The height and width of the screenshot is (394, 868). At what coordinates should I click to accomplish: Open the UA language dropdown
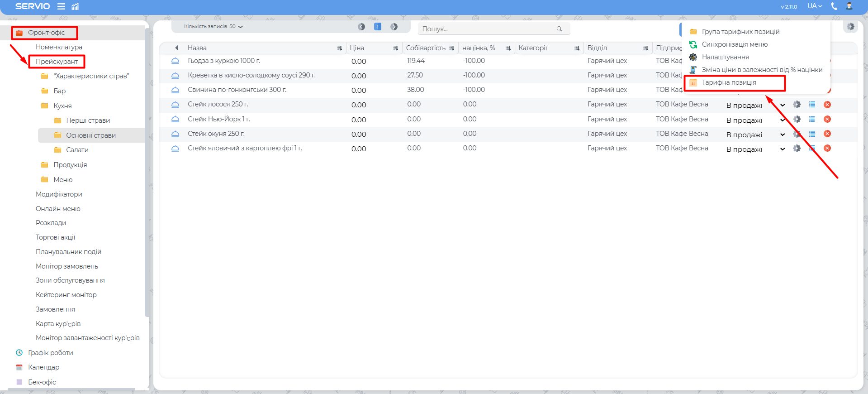[x=814, y=6]
